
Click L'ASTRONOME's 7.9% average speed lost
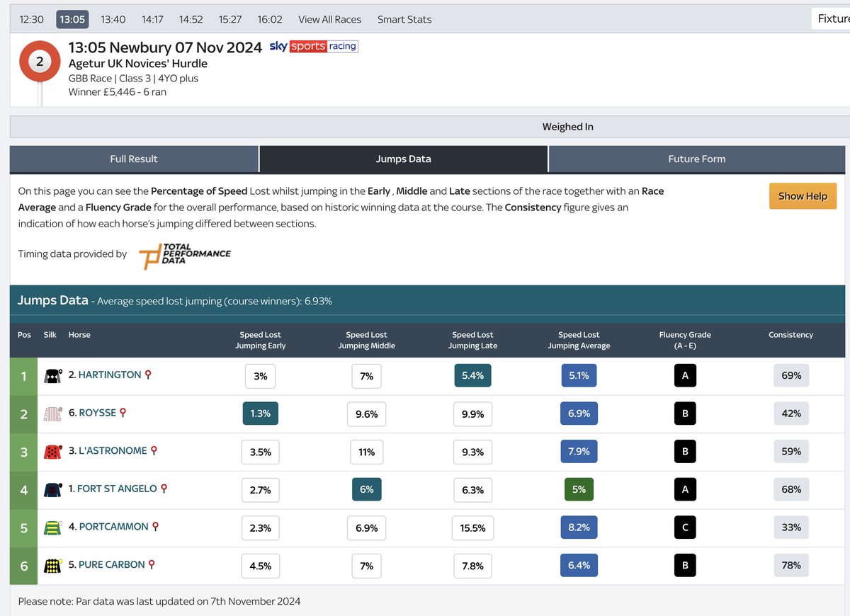579,452
